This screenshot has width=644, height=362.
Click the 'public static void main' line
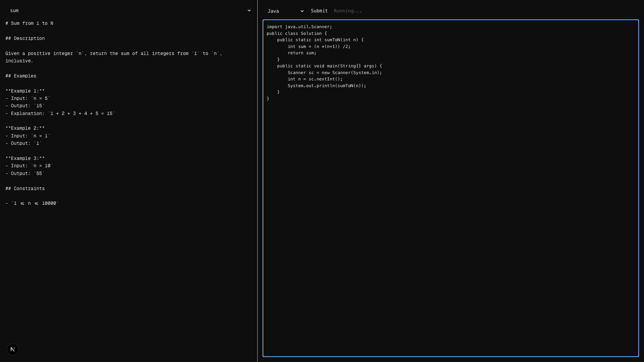pyautogui.click(x=329, y=66)
